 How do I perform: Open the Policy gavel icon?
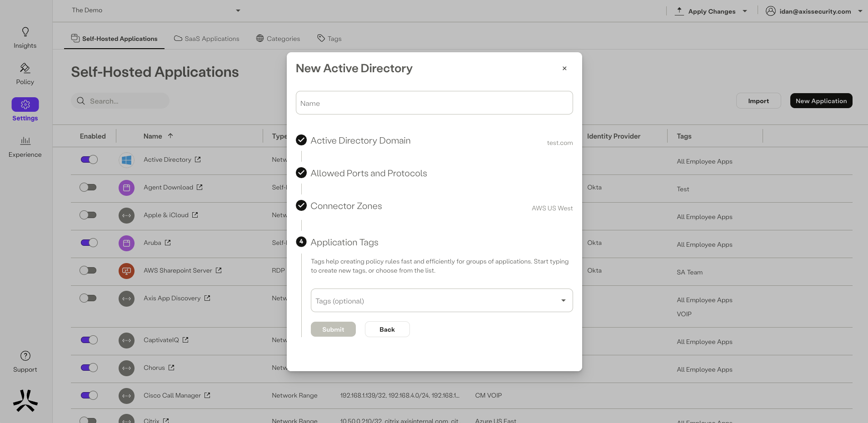(x=25, y=68)
